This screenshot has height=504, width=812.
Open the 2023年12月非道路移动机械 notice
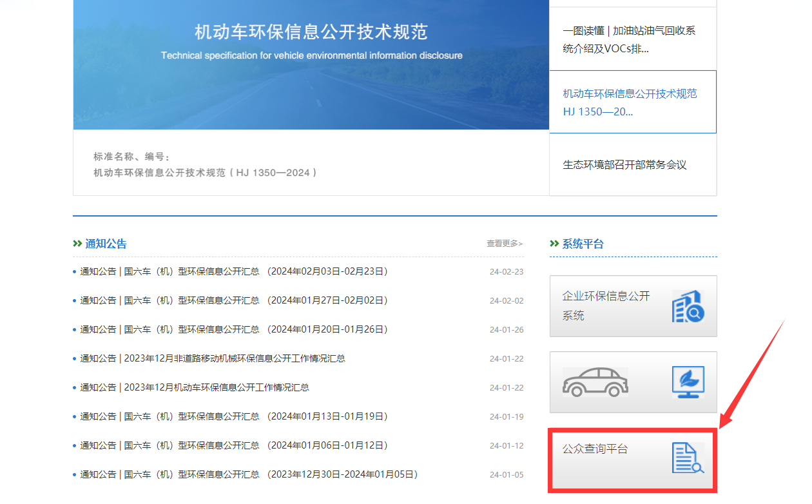coord(213,358)
